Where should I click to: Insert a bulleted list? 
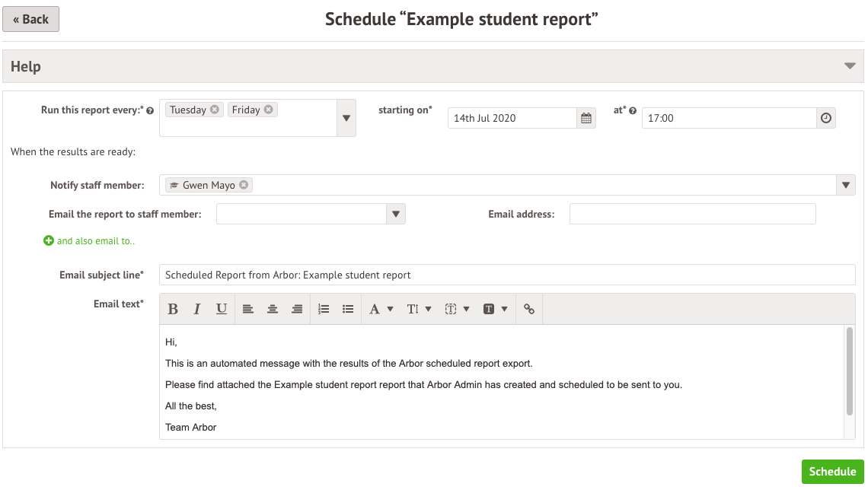pos(348,309)
